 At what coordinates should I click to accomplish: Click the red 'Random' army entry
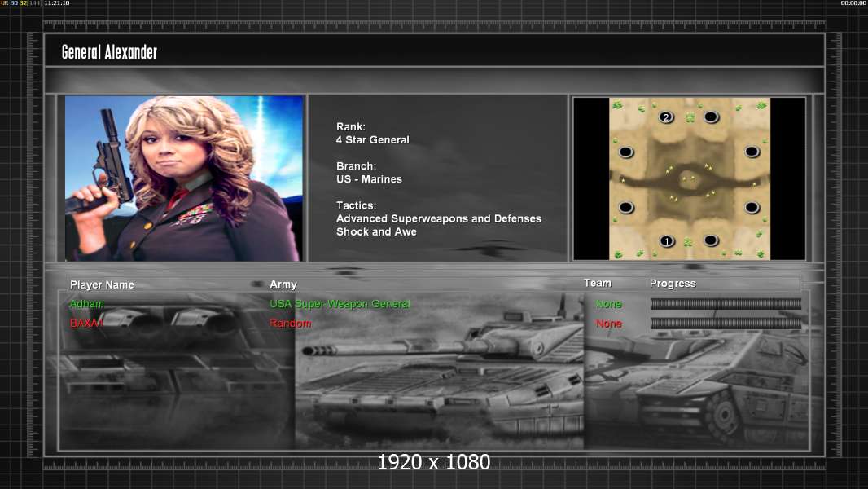[290, 324]
